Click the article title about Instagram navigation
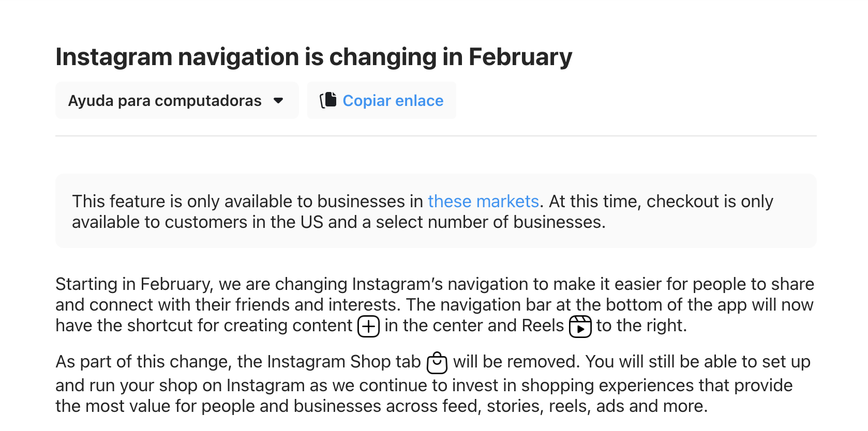Image resolution: width=868 pixels, height=431 pixels. 313,57
